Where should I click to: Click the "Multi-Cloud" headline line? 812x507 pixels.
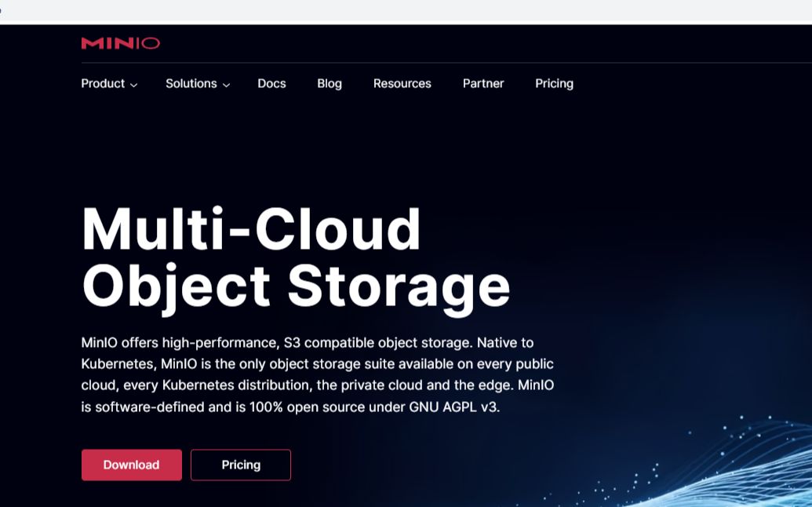251,229
